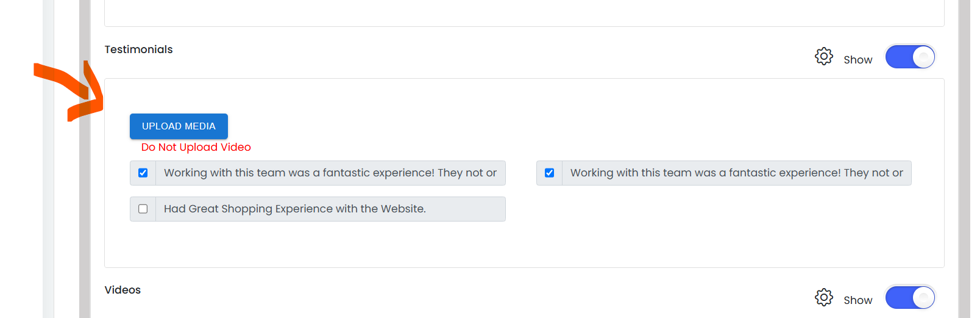
Task: Click the Show label beside the Testimonials toggle
Action: [857, 60]
